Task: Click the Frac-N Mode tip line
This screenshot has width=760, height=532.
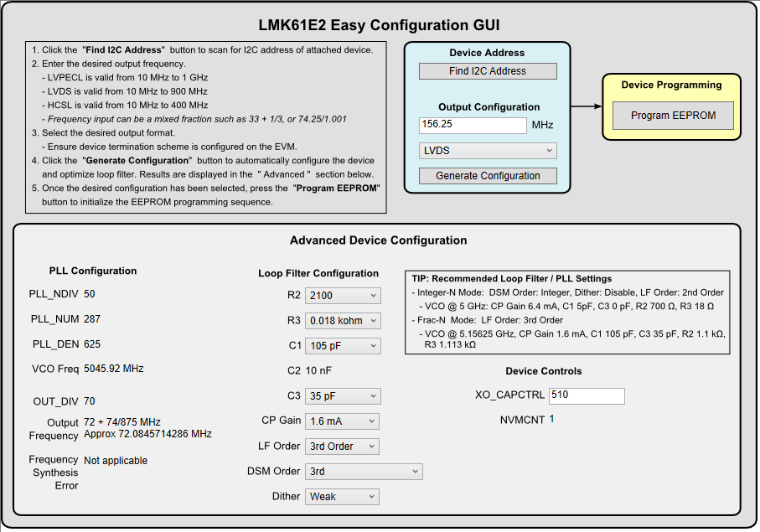Action: [x=487, y=320]
